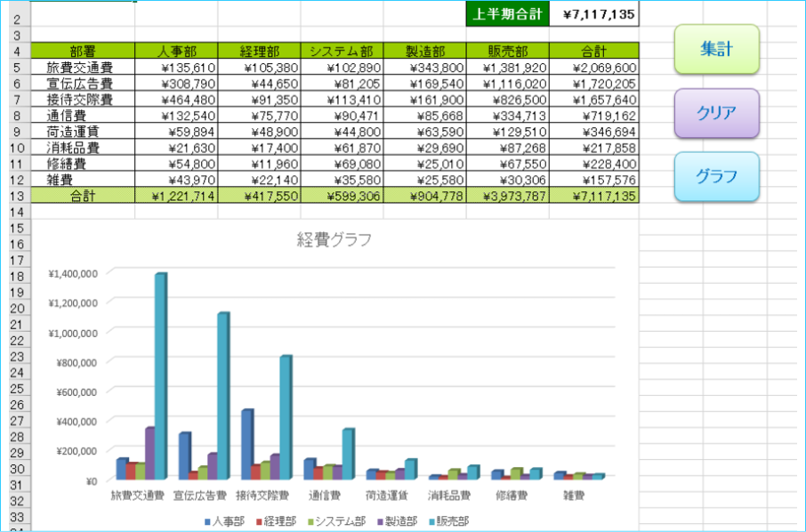Select the chart title 経費グラフ

point(334,239)
